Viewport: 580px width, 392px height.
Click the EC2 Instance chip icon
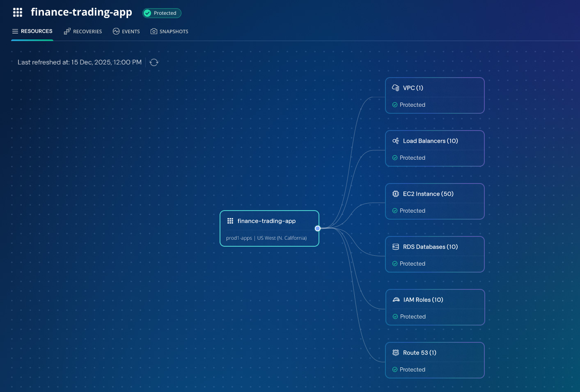click(x=396, y=194)
